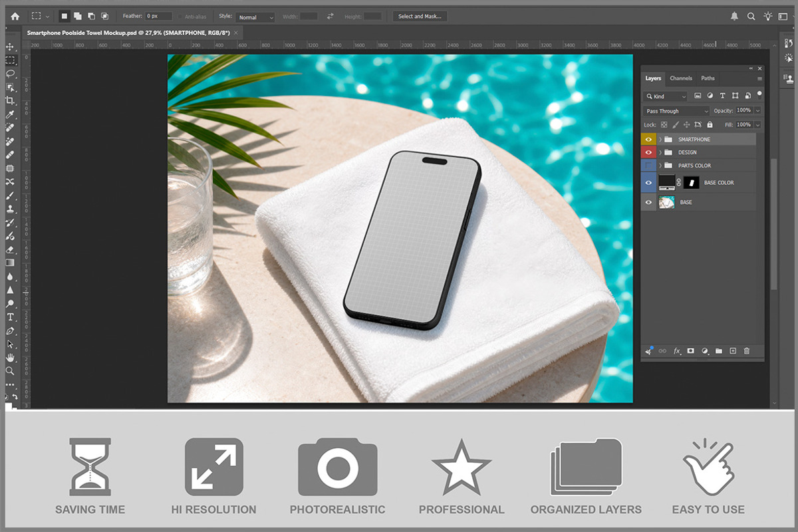
Task: Create new adjustment layer icon
Action: point(705,350)
